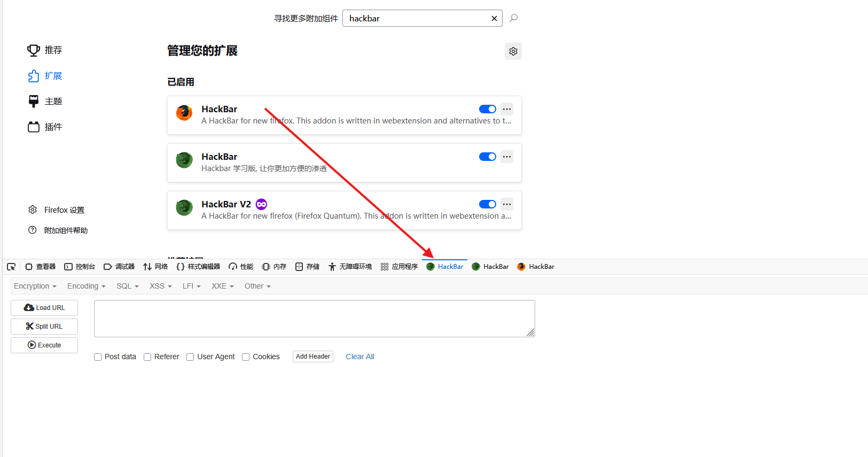Open more options for HackBar V2

(507, 204)
